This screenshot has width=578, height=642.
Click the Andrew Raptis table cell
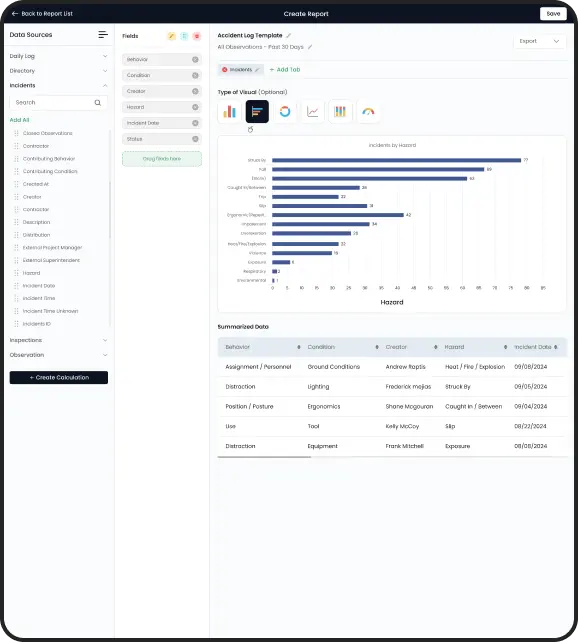tap(405, 367)
